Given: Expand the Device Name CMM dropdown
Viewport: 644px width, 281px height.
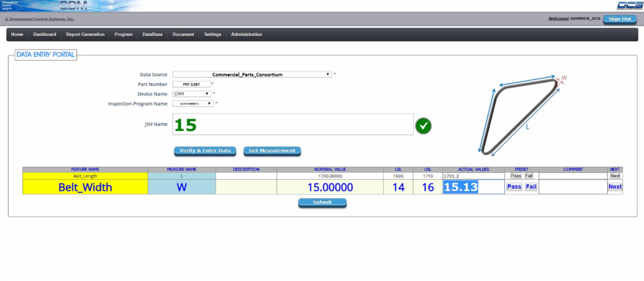Looking at the screenshot, I should click(x=192, y=93).
